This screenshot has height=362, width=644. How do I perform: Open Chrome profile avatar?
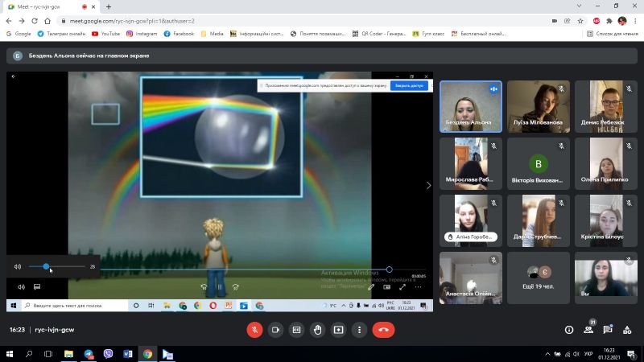coord(622,21)
